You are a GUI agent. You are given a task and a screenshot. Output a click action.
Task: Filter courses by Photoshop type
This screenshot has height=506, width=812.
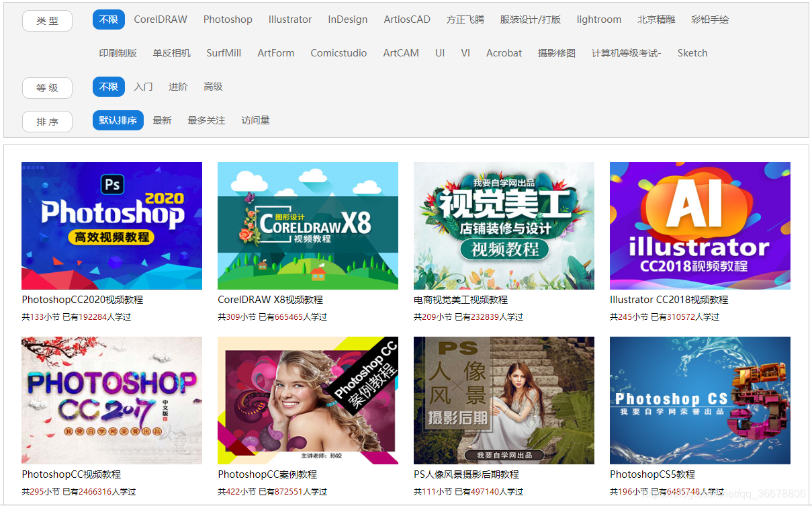228,19
